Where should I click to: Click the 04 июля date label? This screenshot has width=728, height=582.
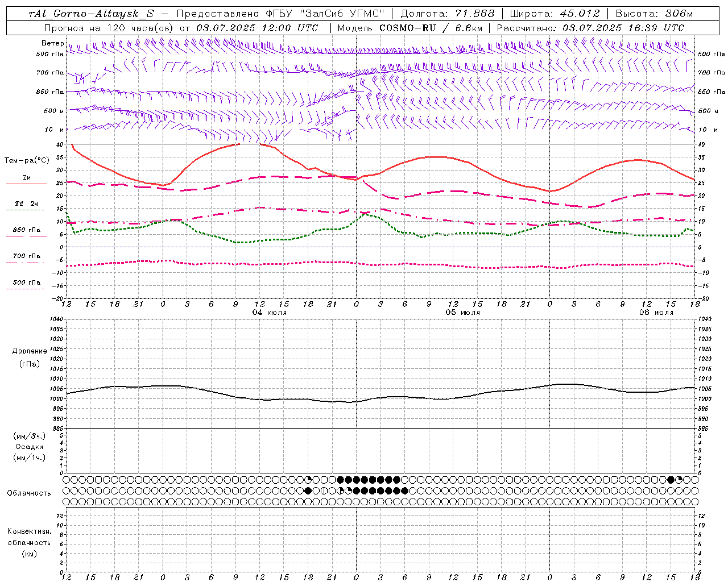click(270, 313)
